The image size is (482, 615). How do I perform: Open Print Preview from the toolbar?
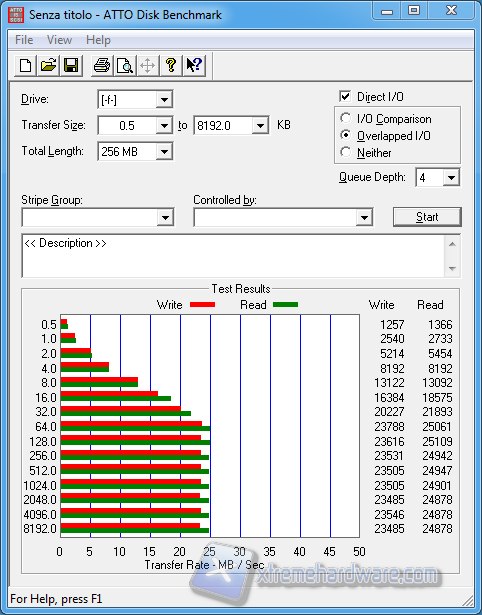point(125,65)
